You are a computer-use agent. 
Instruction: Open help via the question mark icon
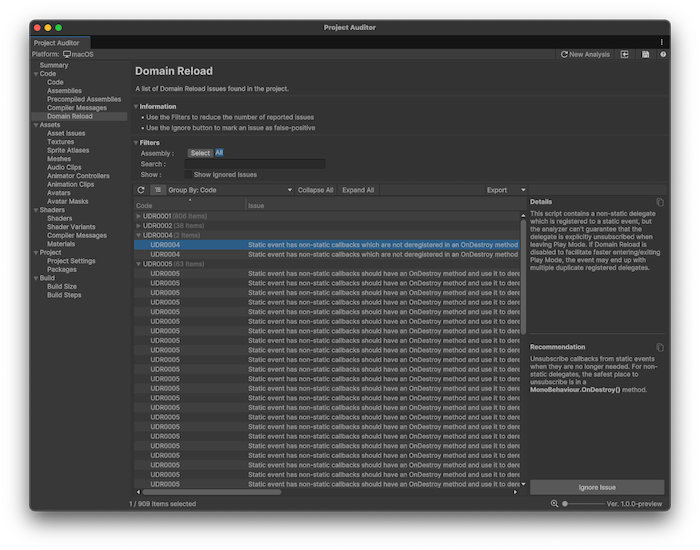[x=663, y=54]
